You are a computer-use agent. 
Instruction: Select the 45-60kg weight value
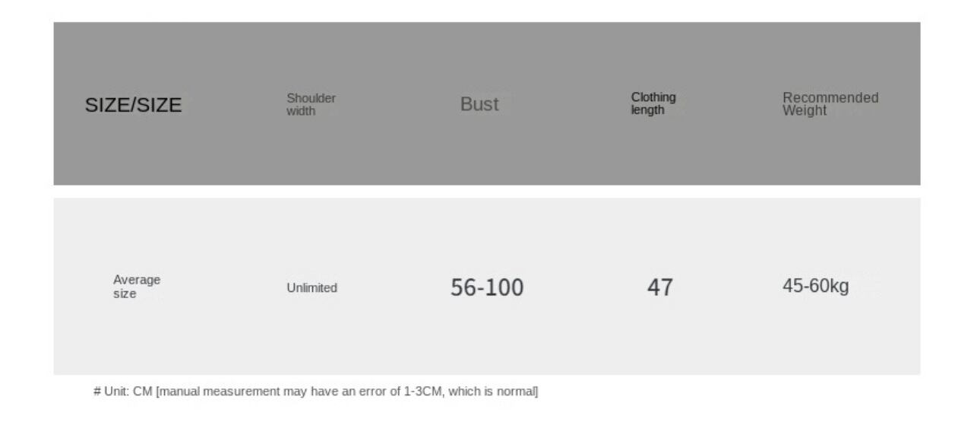[x=816, y=287]
